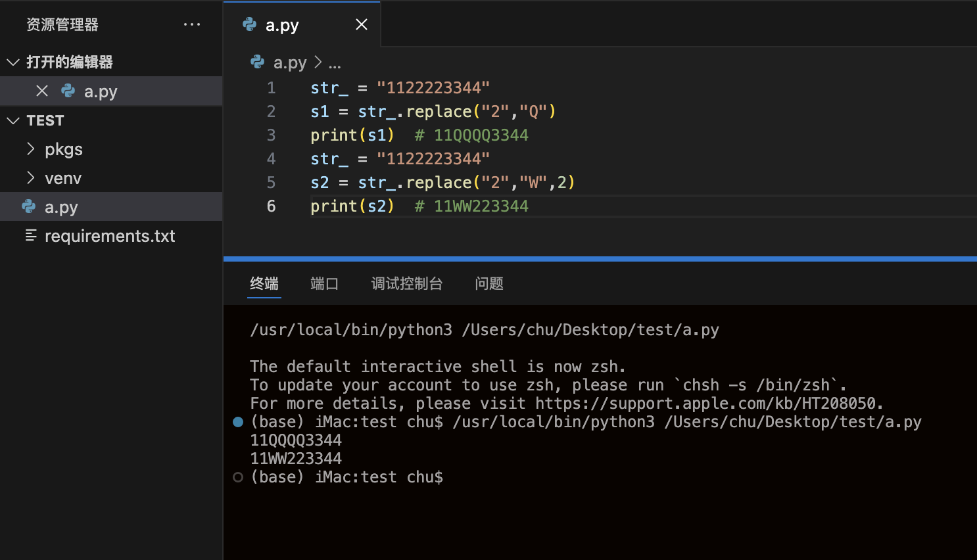Click the Python file icon in the breadcrumb
The image size is (977, 560).
pyautogui.click(x=258, y=62)
